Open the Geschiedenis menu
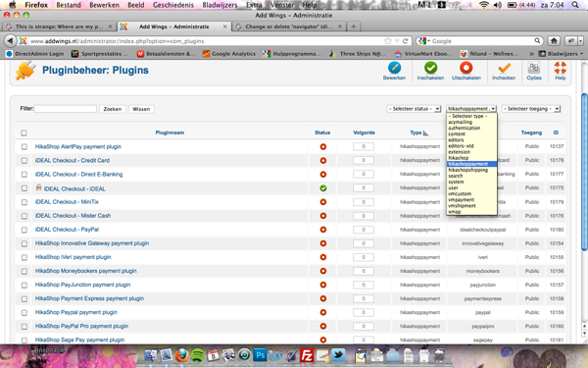Screen dimensions: 588x368 (x=173, y=5)
